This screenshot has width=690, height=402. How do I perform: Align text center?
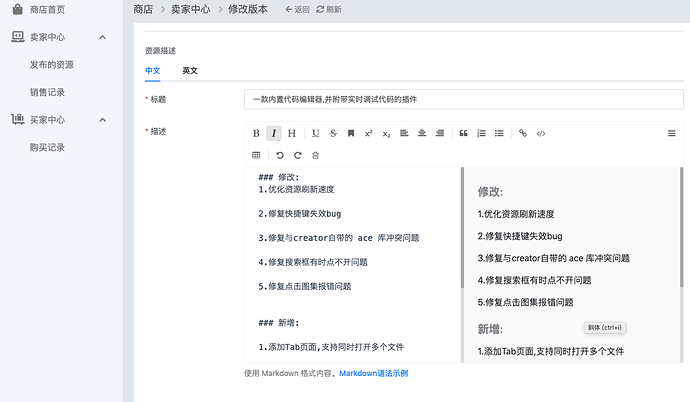click(x=422, y=133)
